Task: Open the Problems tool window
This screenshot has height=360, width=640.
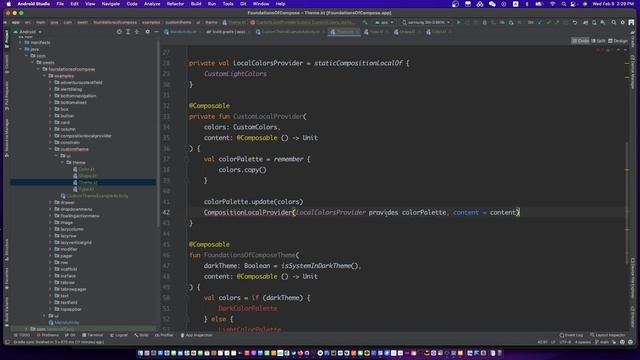Action: (x=48, y=335)
